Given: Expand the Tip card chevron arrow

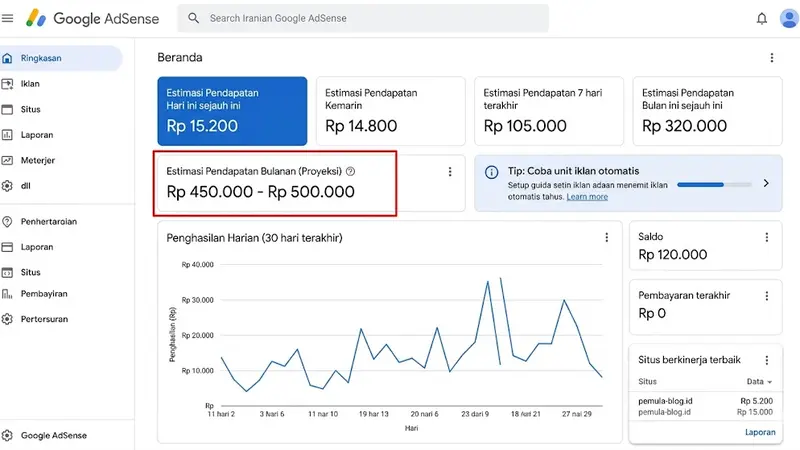Looking at the screenshot, I should click(766, 183).
